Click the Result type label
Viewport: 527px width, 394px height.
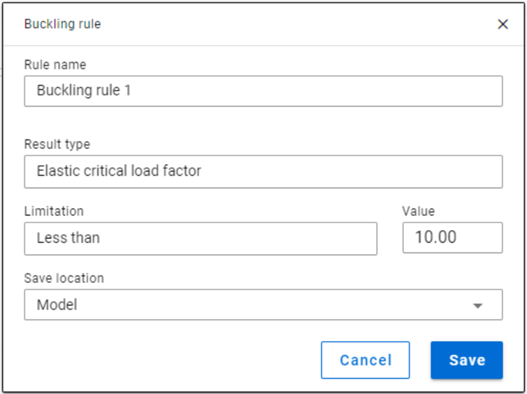[57, 144]
